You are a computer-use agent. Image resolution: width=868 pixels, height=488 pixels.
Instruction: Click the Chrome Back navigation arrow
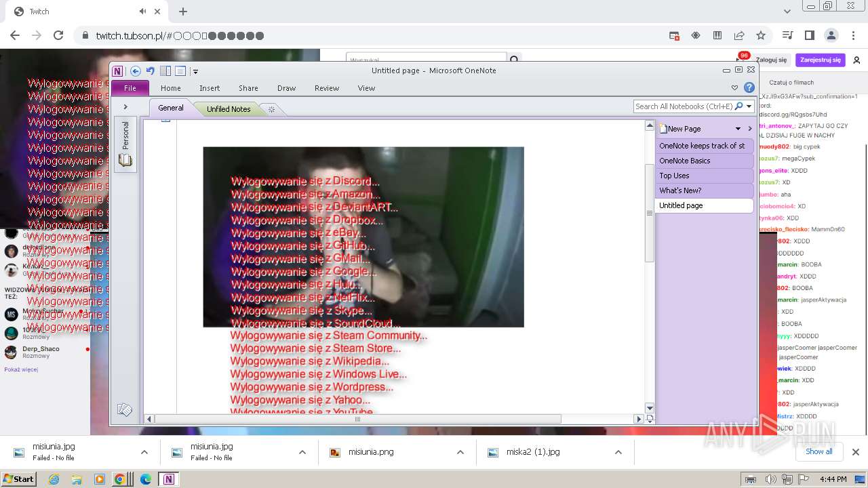(15, 35)
